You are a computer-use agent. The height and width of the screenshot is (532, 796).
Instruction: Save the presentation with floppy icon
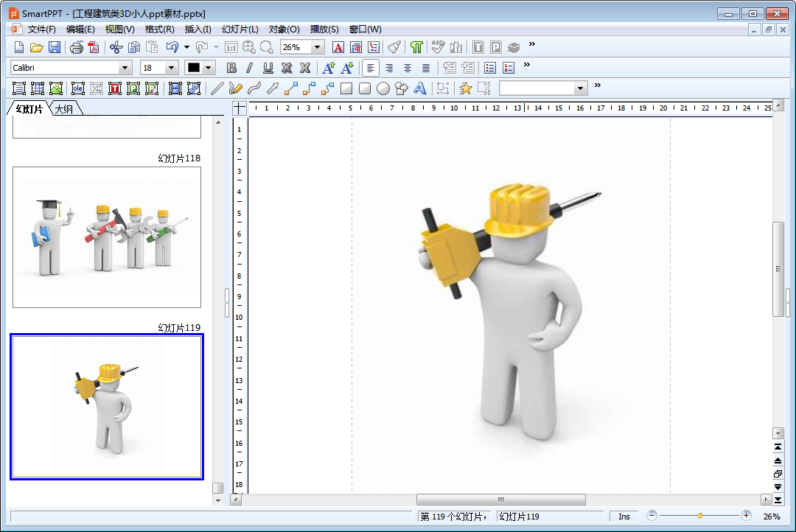pyautogui.click(x=55, y=47)
